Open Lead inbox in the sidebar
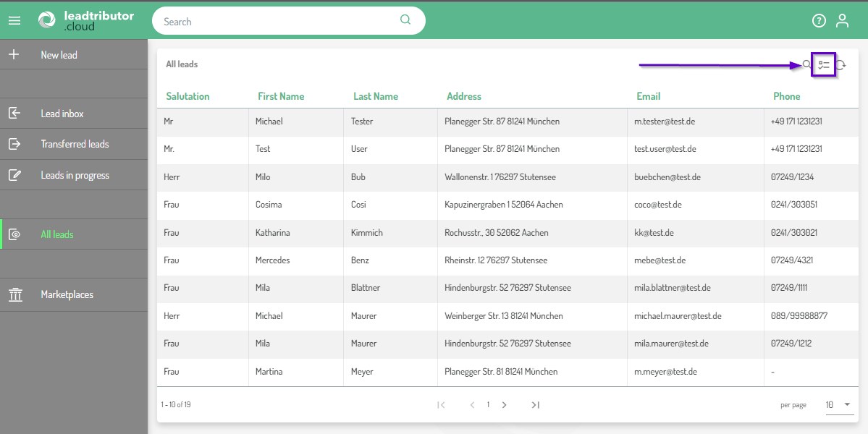Screen dimensions: 868x434 tap(62, 114)
